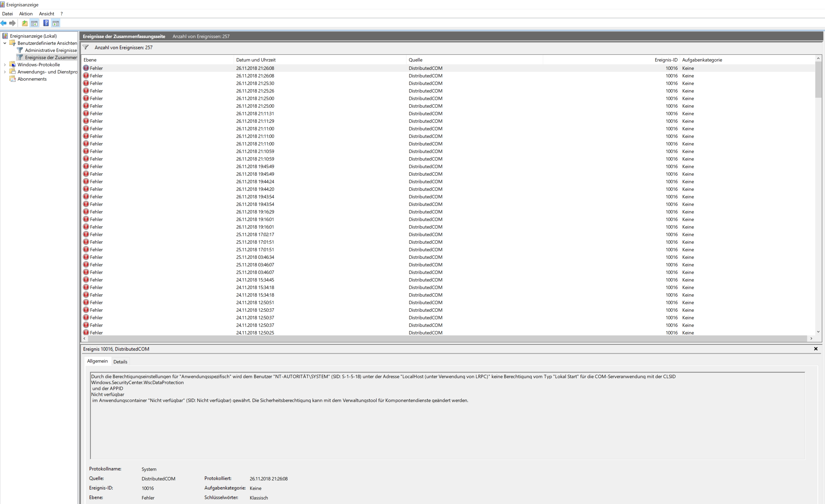This screenshot has width=825, height=504.
Task: Select Abonnements in the tree
Action: coord(32,79)
